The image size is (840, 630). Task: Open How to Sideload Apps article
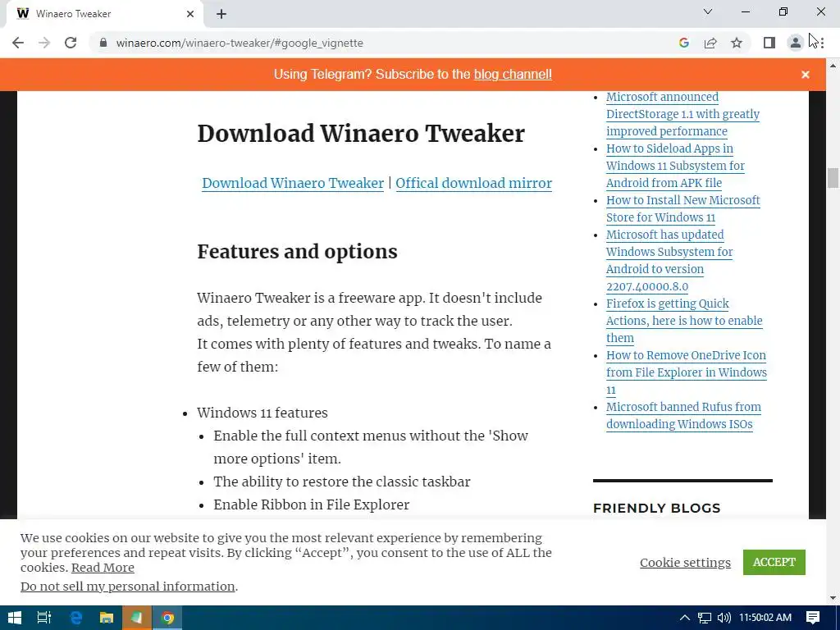[x=675, y=166]
